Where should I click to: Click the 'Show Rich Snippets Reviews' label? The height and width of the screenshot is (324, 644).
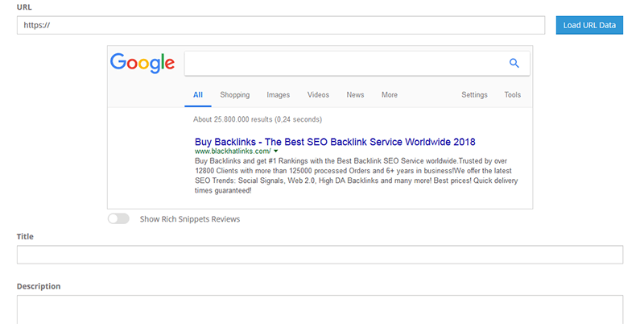click(x=190, y=219)
